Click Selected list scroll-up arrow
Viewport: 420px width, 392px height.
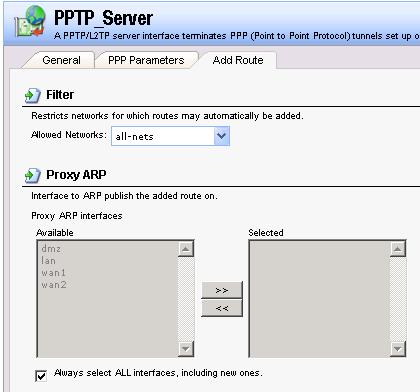(x=398, y=249)
